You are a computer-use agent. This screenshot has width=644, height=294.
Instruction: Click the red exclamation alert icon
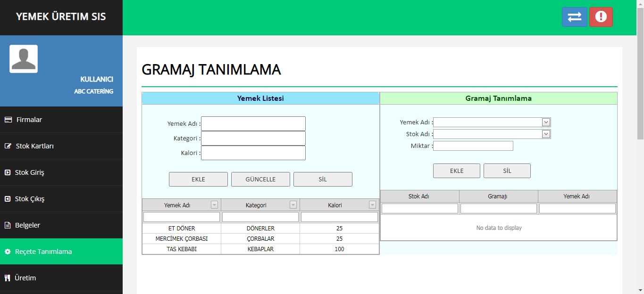point(601,17)
